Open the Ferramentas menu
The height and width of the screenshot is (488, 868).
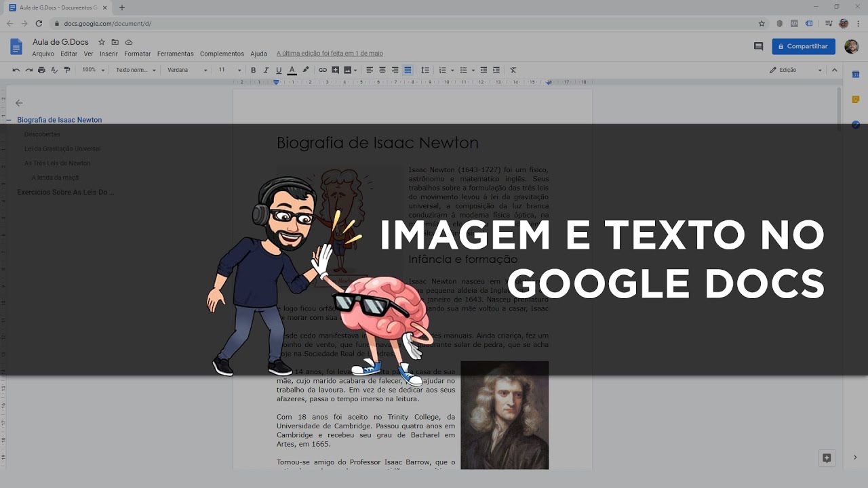click(x=175, y=54)
